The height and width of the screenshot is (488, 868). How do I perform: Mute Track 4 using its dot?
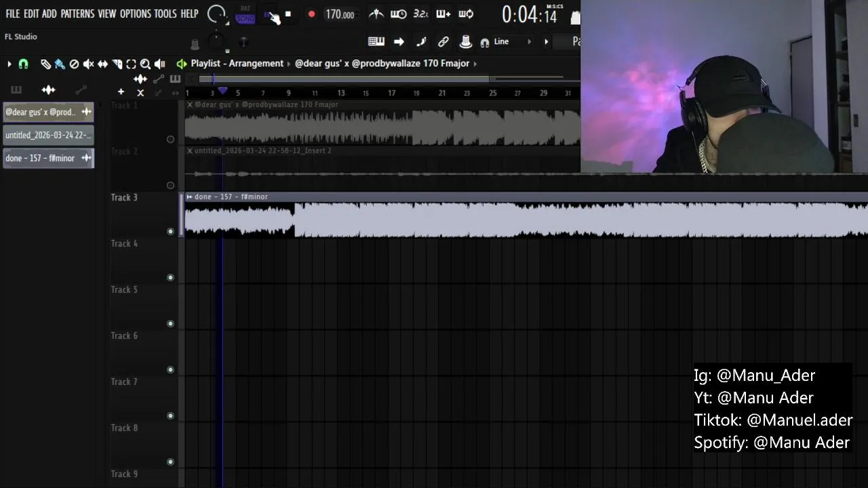coord(170,277)
